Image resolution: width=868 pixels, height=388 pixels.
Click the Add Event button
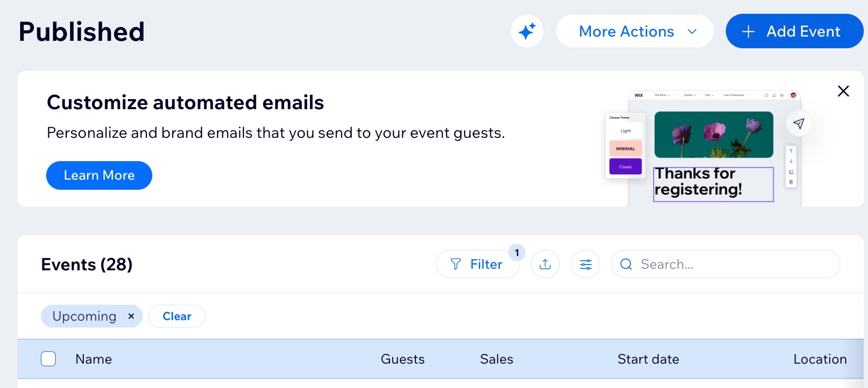794,31
